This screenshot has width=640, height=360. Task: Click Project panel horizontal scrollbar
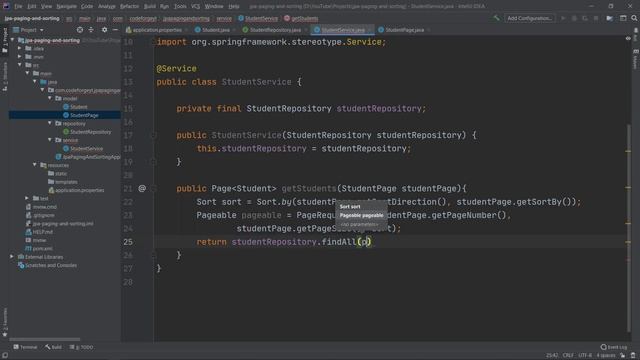(45, 339)
